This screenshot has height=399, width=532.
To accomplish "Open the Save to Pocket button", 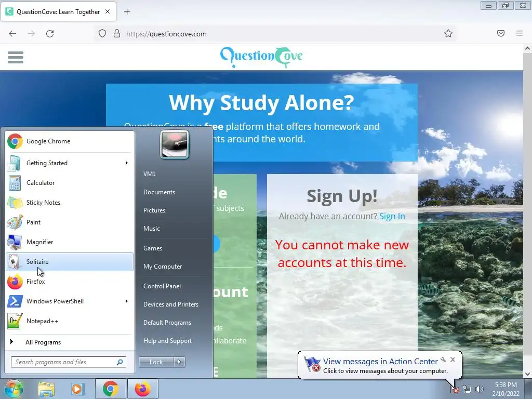I will [501, 33].
